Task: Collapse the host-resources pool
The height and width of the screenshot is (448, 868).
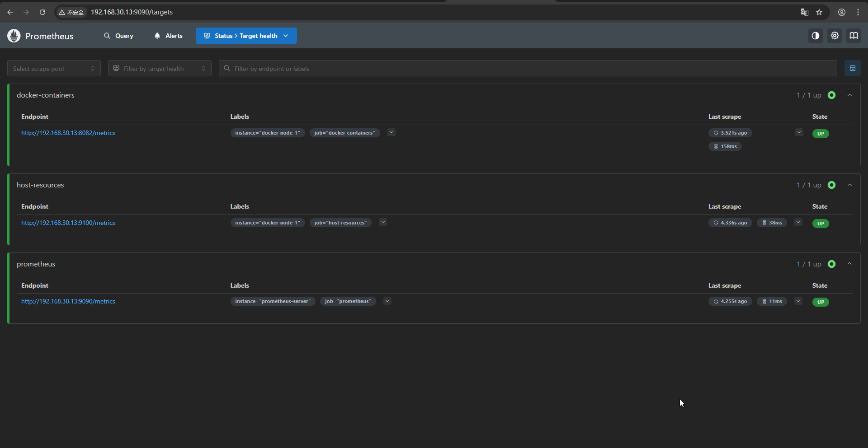Action: point(850,185)
